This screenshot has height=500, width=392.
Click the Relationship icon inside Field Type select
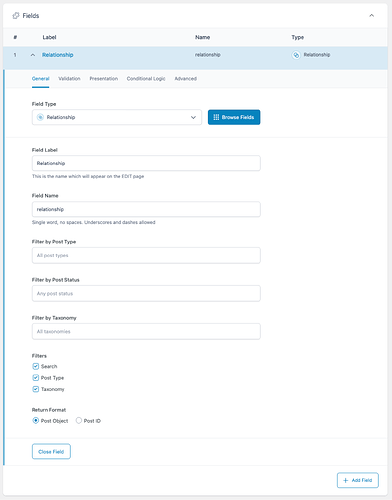click(x=40, y=117)
